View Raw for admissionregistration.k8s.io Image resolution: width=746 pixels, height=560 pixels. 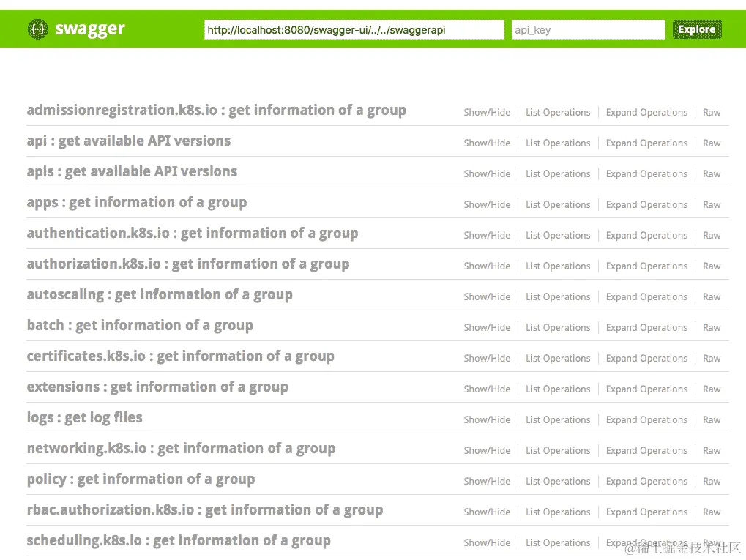click(x=712, y=112)
